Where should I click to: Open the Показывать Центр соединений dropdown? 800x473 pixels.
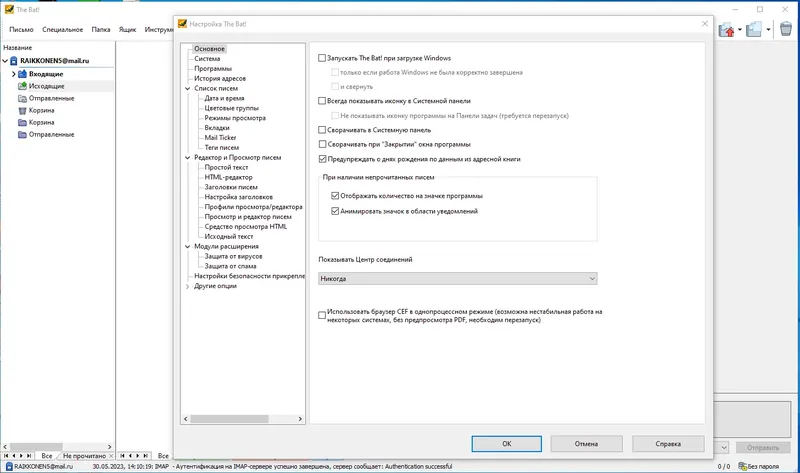coord(458,279)
